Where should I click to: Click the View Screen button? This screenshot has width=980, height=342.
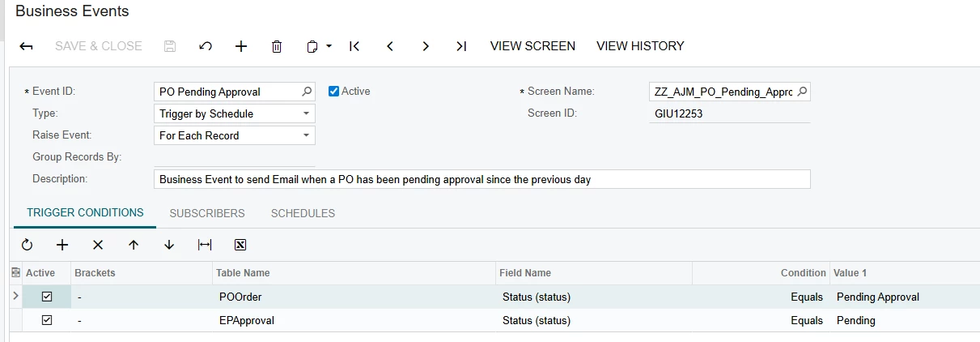[x=532, y=46]
